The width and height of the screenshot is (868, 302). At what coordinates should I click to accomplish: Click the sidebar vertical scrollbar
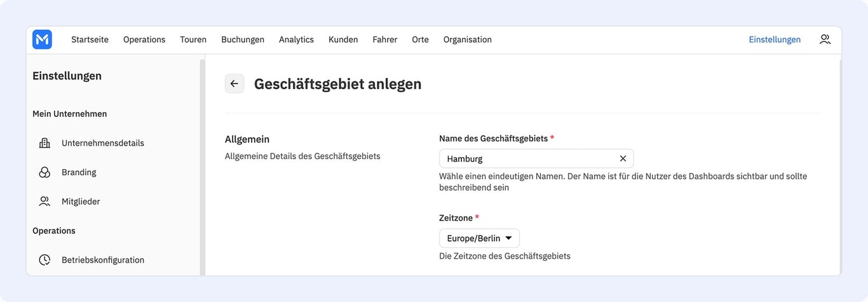coord(202,167)
